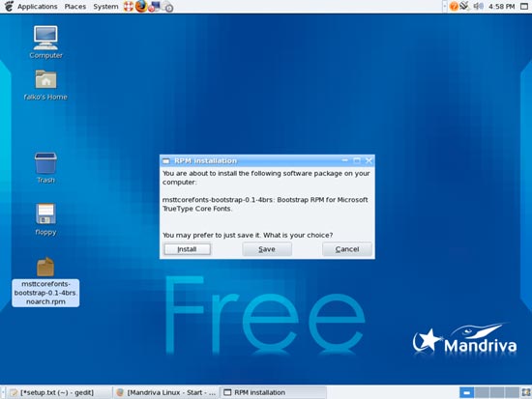Open the System menu
Screen dimensions: 532x399
(105, 7)
